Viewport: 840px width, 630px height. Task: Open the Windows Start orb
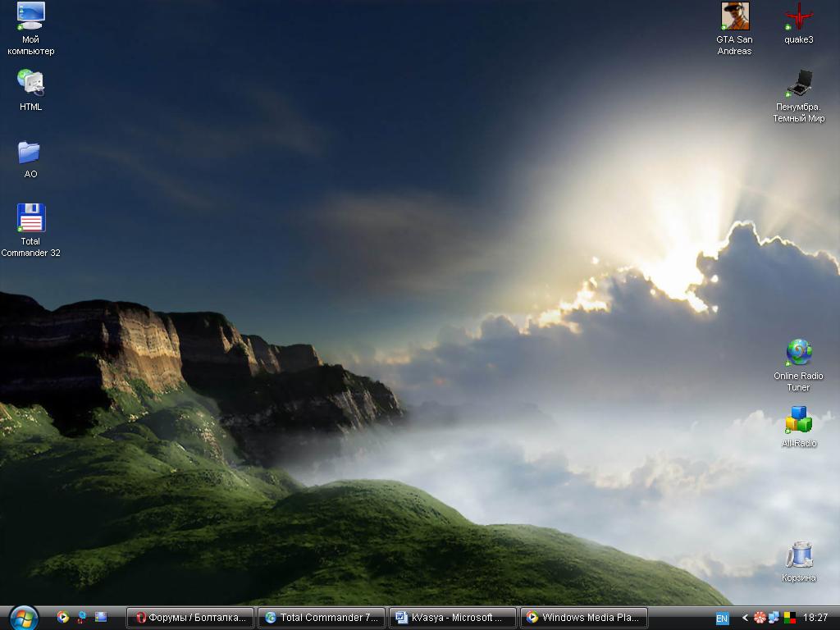(24, 618)
